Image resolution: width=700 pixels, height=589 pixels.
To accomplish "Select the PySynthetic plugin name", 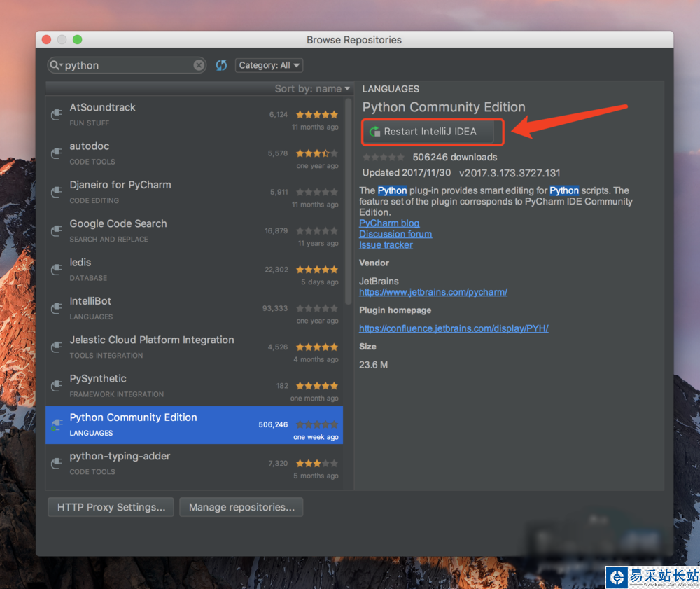I will 98,379.
